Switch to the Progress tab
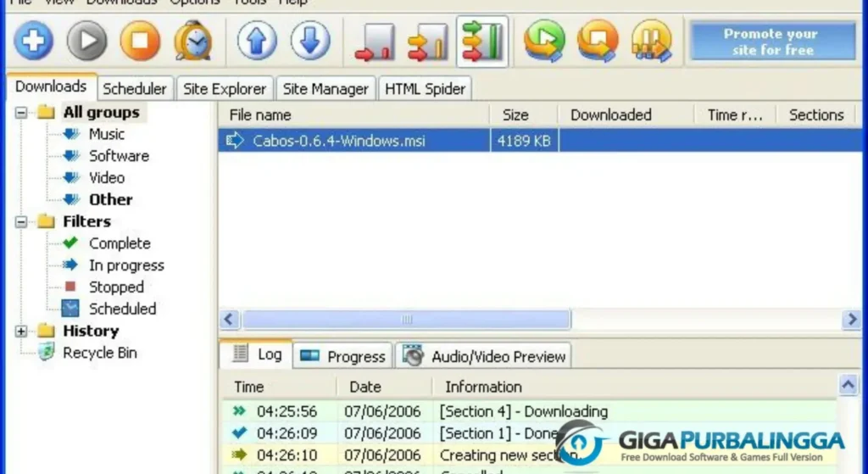Screen dimensions: 868x474 (342, 357)
